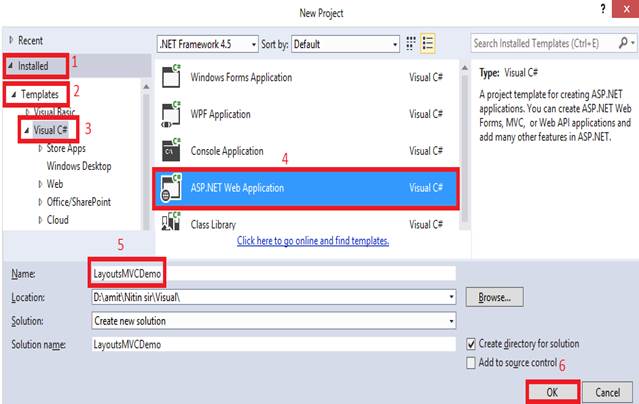Enable Add to source control checkbox
This screenshot has height=404, width=639.
coord(471,362)
